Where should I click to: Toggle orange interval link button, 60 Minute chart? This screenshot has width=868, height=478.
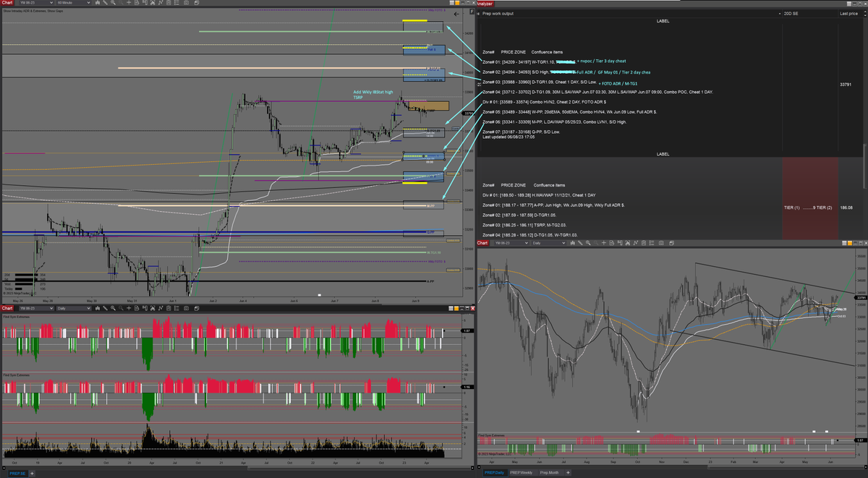(x=457, y=3)
